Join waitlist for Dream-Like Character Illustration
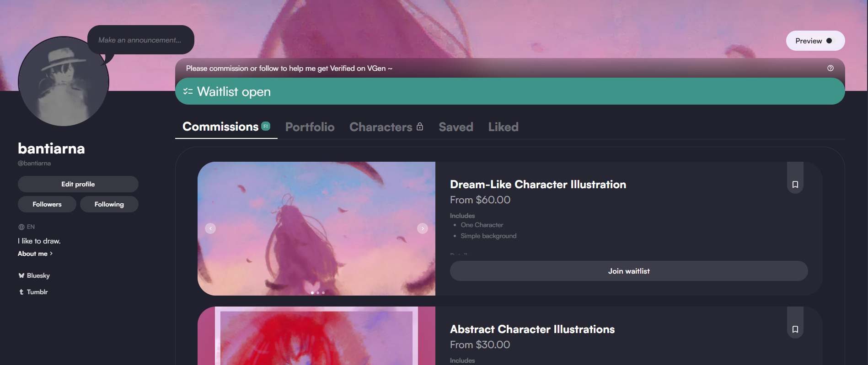Viewport: 868px width, 365px height. point(628,271)
